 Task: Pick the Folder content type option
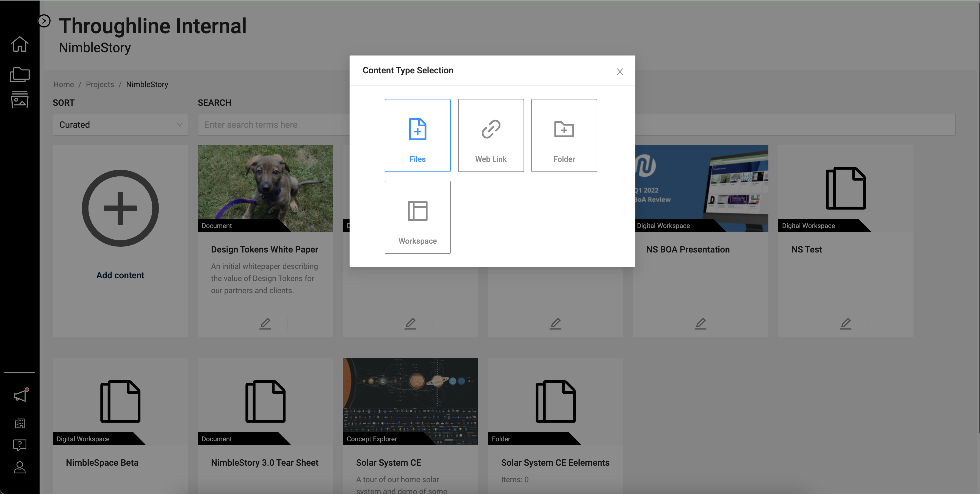pos(564,135)
